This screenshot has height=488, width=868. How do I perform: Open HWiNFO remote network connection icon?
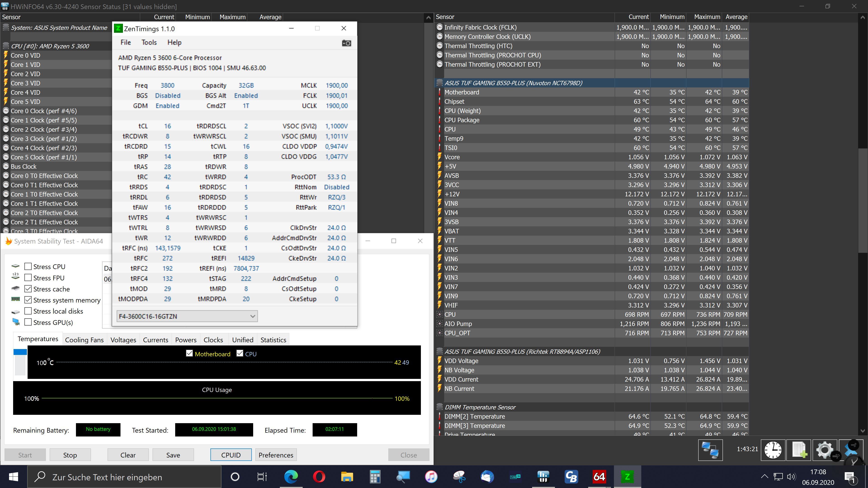pos(710,450)
